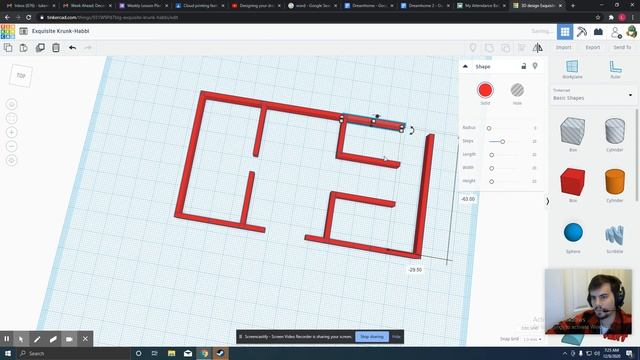640x360 pixels.
Task: Switch to the My Attendance browser tab
Action: tap(480, 6)
